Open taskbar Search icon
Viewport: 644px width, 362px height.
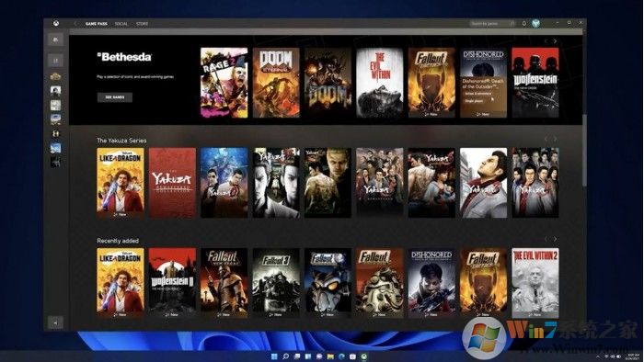285,356
